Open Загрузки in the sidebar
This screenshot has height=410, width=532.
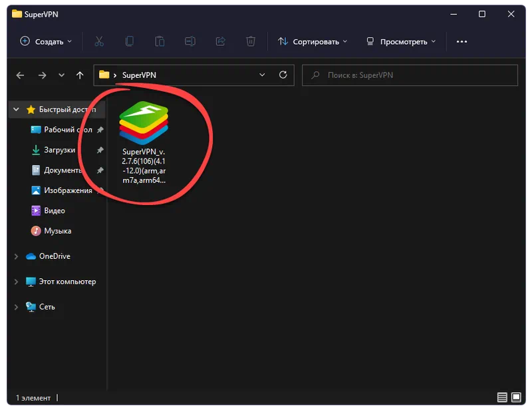[59, 150]
